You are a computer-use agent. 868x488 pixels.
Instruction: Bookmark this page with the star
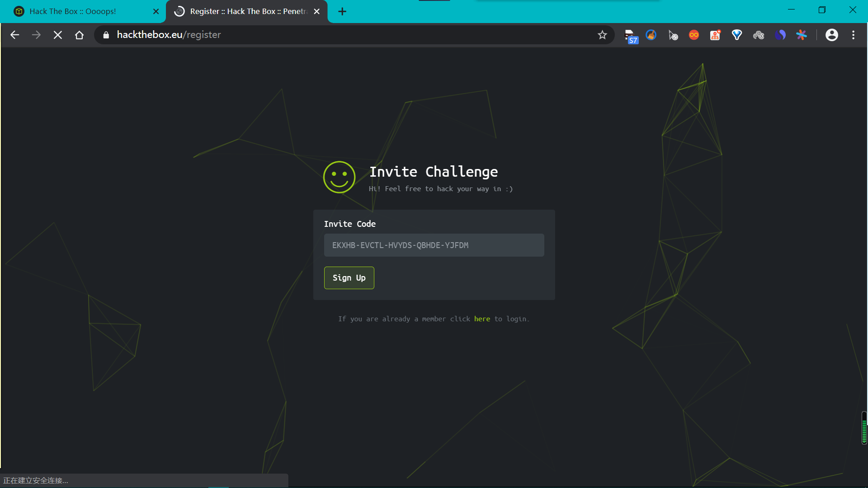[602, 35]
